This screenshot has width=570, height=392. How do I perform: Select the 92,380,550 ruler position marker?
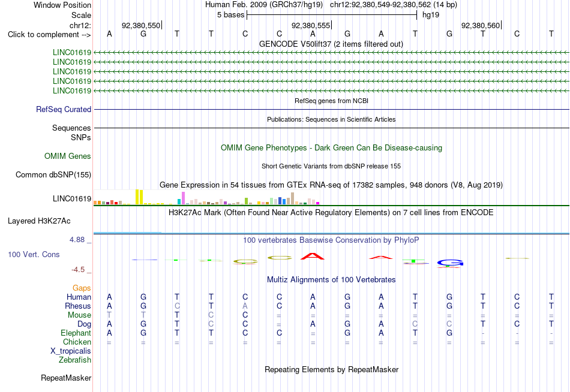click(x=141, y=25)
